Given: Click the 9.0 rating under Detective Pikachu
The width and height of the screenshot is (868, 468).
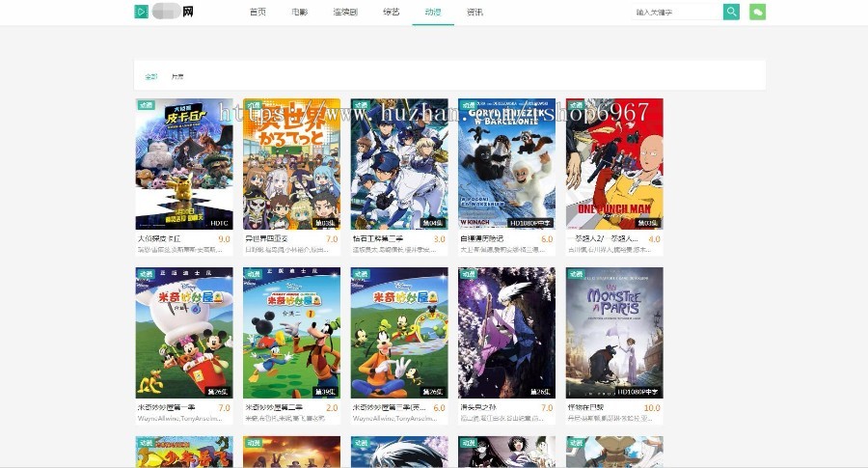Looking at the screenshot, I should (x=224, y=239).
